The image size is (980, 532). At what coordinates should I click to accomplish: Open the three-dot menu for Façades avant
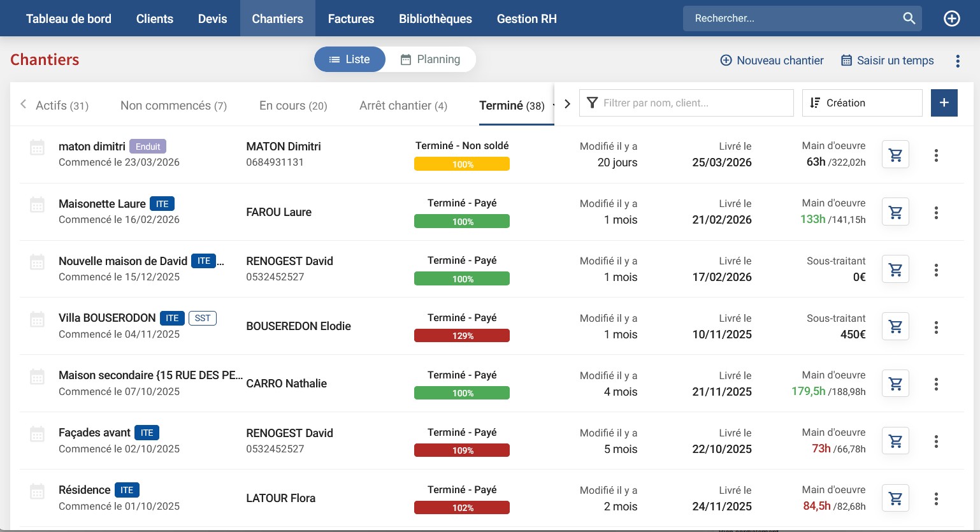point(936,442)
